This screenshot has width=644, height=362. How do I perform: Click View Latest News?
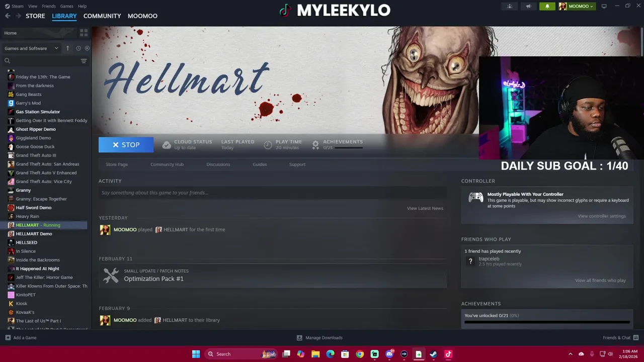coord(425,208)
